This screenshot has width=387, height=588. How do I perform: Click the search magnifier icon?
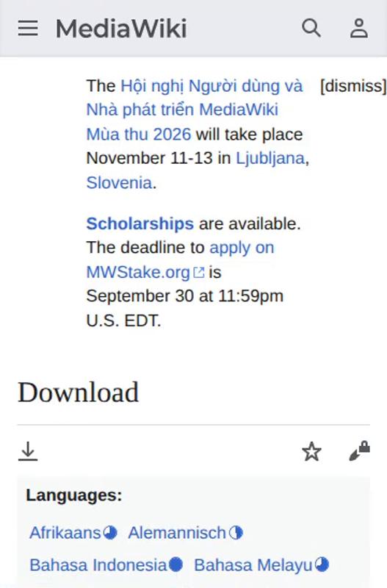point(311,28)
